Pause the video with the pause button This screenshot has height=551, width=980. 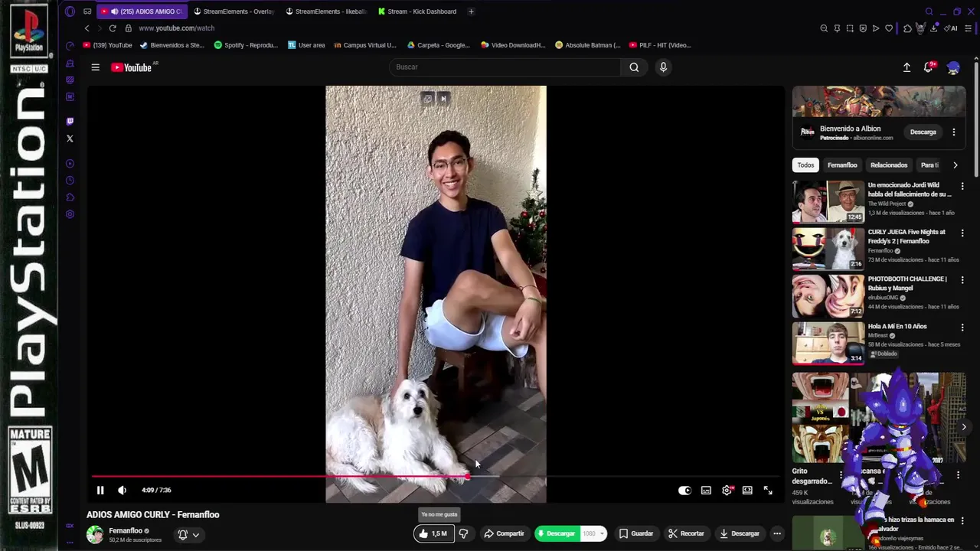click(100, 491)
